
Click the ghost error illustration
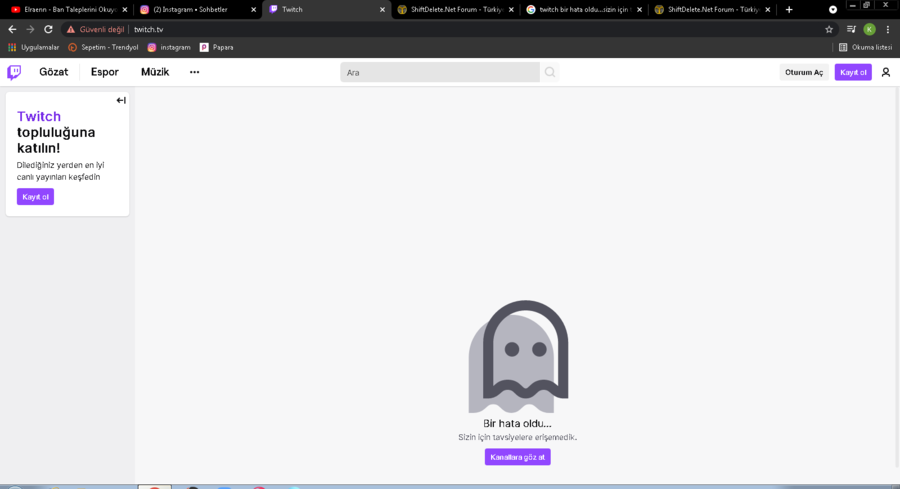pyautogui.click(x=518, y=356)
